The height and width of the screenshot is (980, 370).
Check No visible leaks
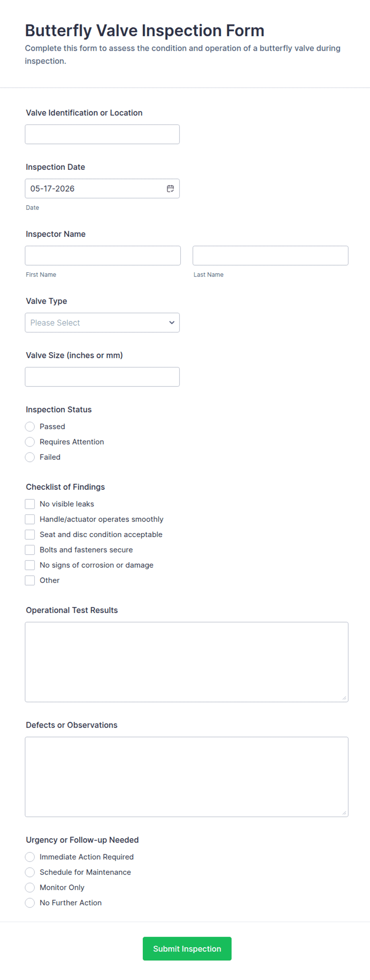(30, 504)
